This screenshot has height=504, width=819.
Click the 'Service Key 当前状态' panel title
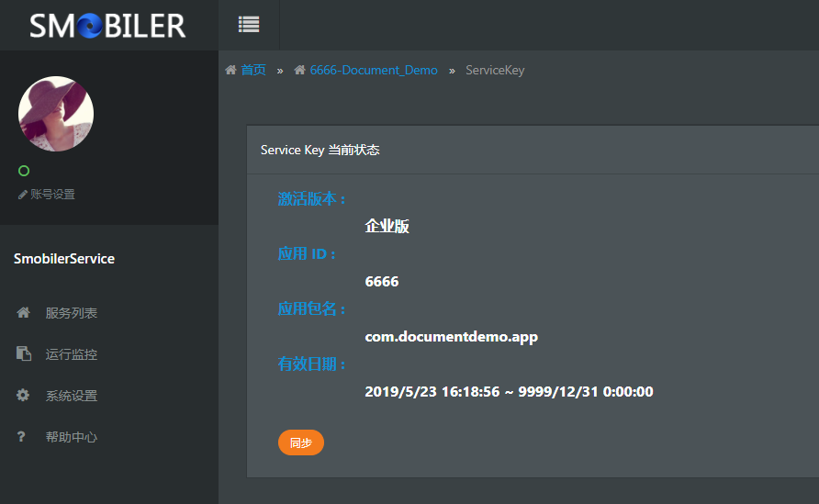320,150
